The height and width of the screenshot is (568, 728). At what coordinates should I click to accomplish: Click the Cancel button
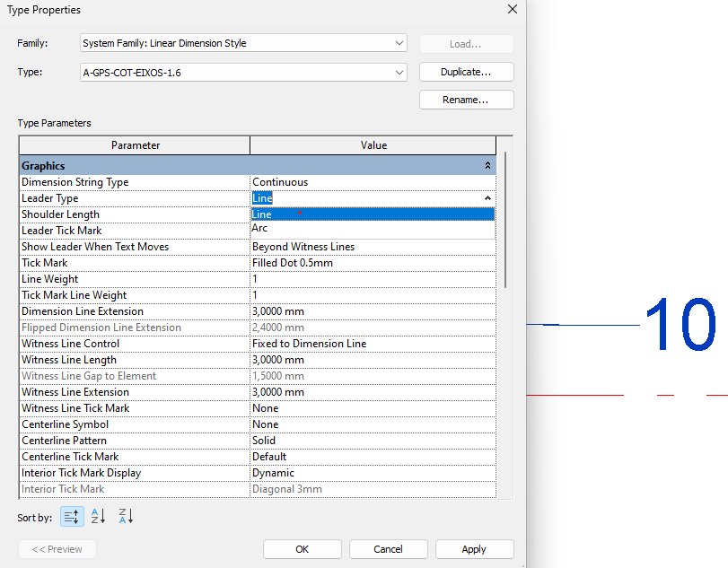388,549
